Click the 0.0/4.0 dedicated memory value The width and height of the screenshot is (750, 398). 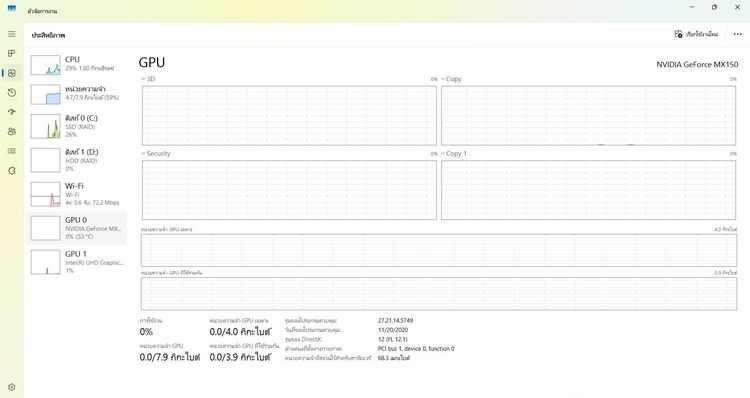point(240,332)
